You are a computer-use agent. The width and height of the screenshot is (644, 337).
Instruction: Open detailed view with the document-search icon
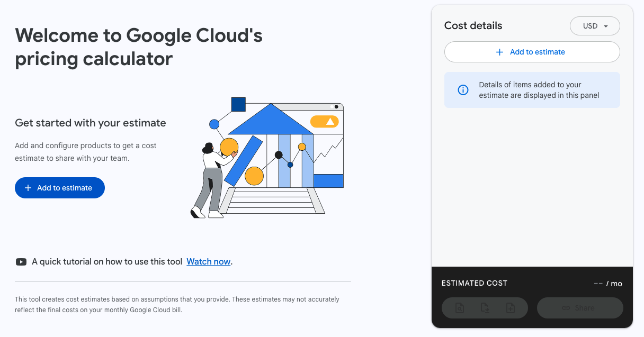[x=460, y=308]
